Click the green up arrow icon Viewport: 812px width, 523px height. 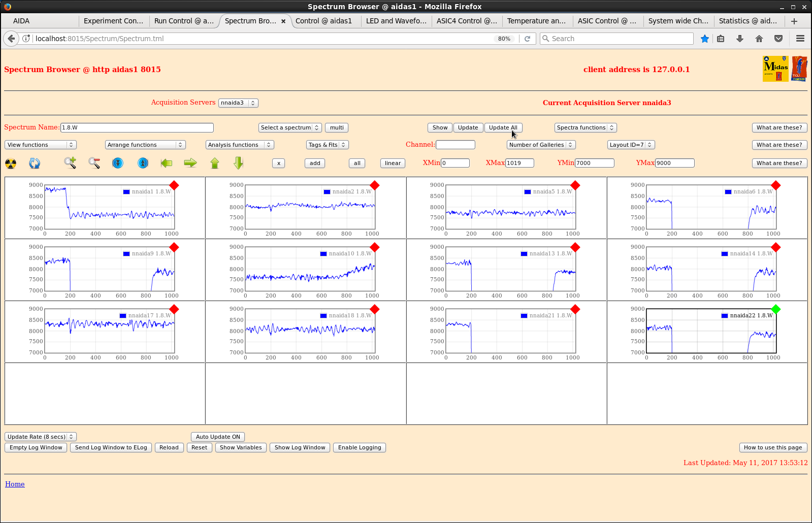tap(215, 163)
